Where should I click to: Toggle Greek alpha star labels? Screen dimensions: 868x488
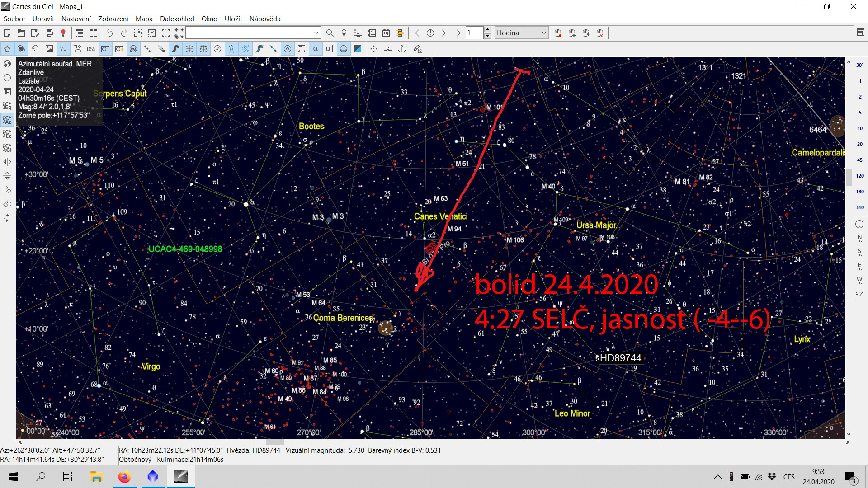316,49
